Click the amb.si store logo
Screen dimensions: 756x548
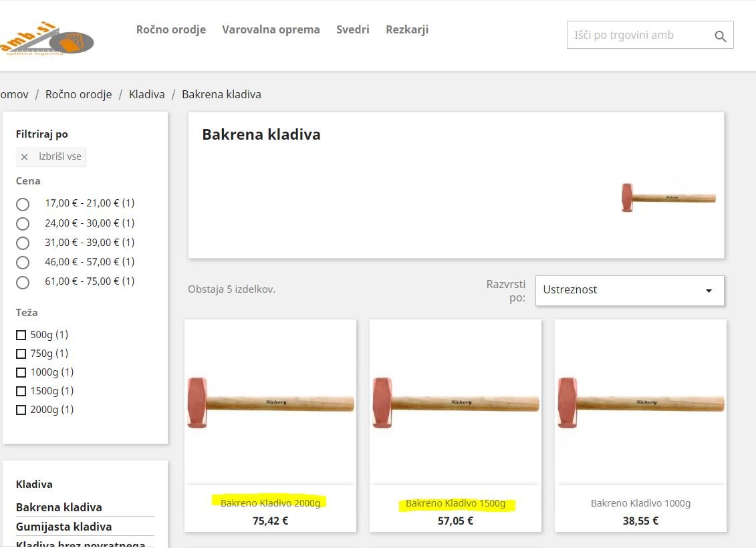point(47,39)
